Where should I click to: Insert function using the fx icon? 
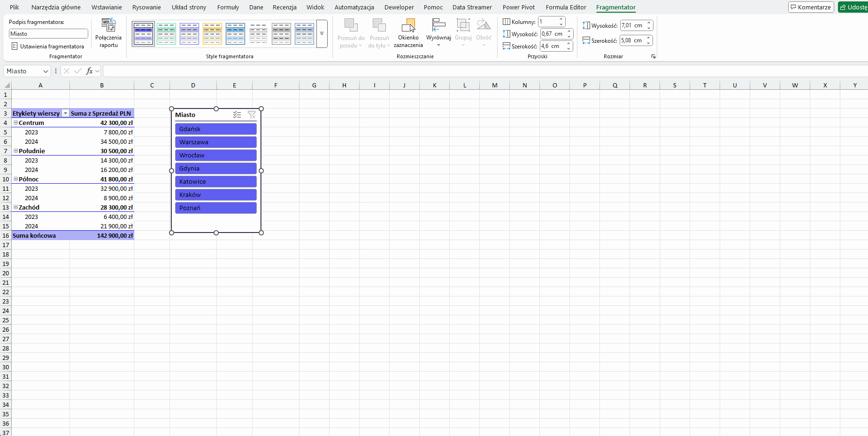(89, 71)
